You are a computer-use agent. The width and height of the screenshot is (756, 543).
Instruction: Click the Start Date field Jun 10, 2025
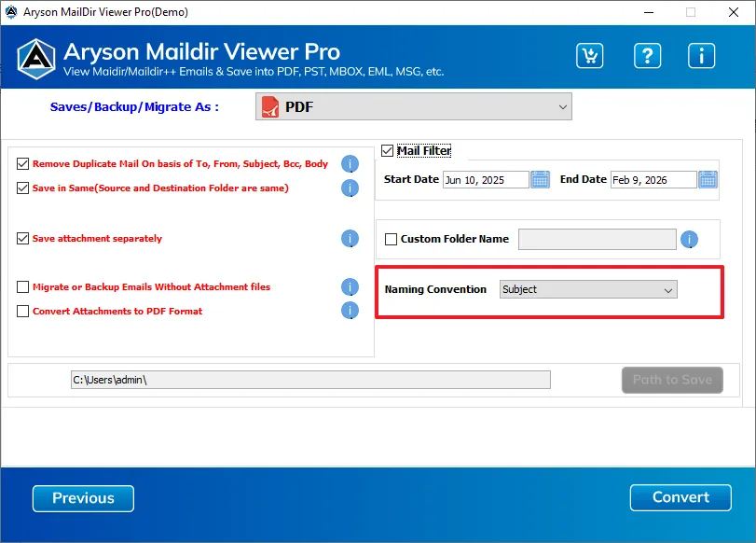[486, 180]
